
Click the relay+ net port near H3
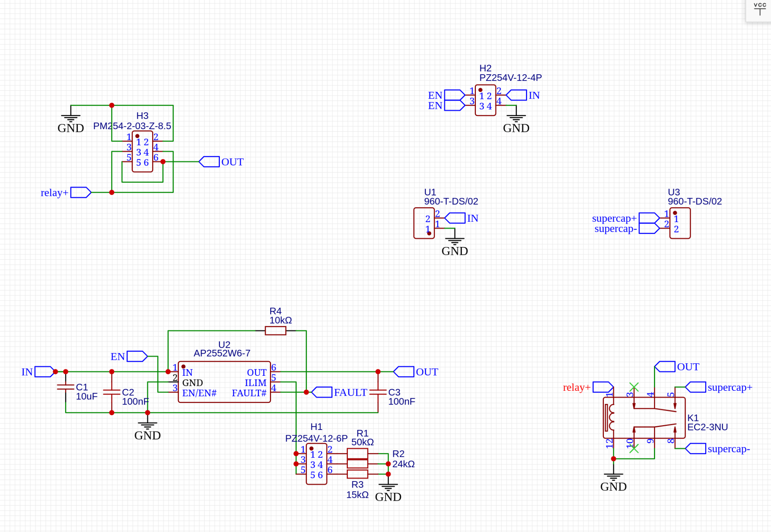coord(81,192)
